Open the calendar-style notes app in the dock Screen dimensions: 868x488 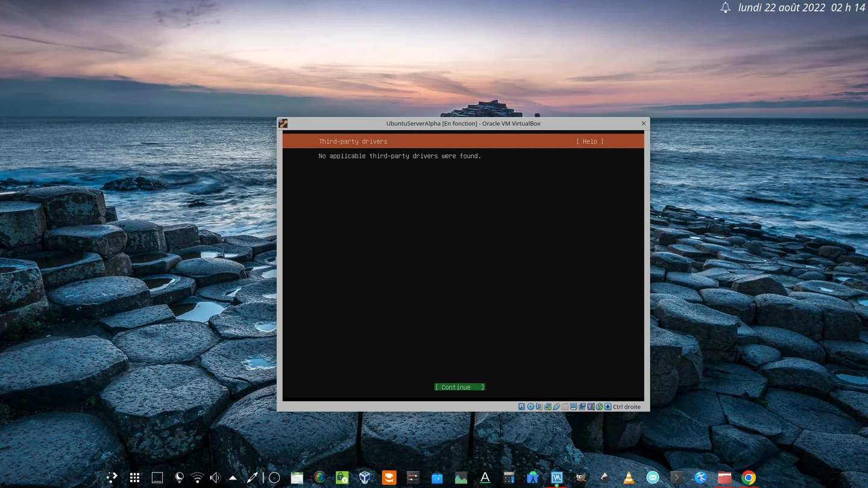297,478
